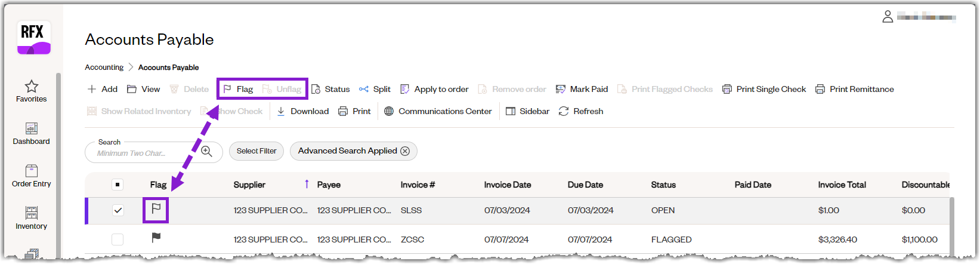980x264 pixels.
Task: Sort by Invoice Total column header
Action: point(842,185)
